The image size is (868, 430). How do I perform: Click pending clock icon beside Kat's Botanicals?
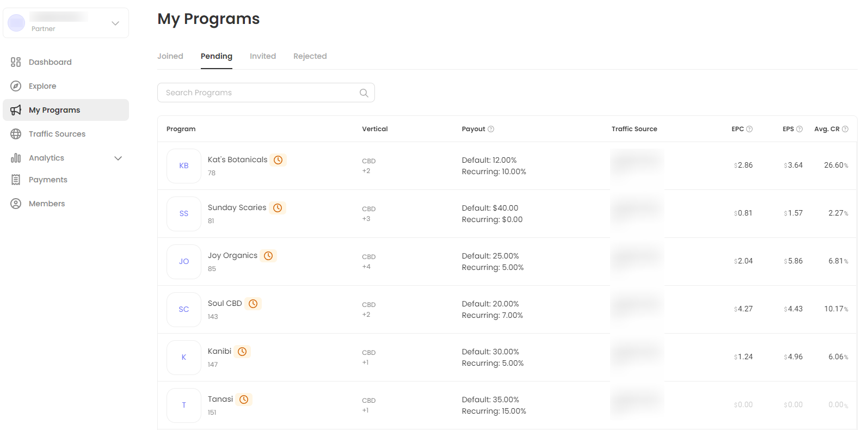pyautogui.click(x=278, y=160)
